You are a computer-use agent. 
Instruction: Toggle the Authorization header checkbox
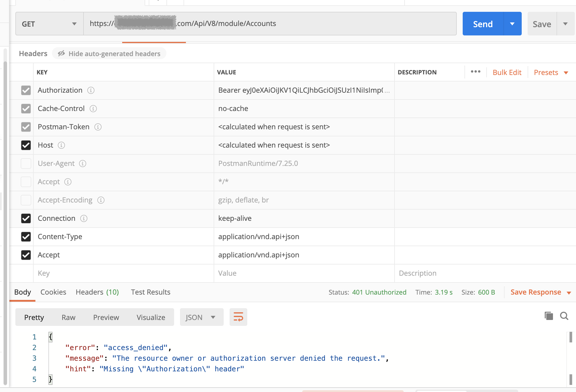[x=26, y=90]
